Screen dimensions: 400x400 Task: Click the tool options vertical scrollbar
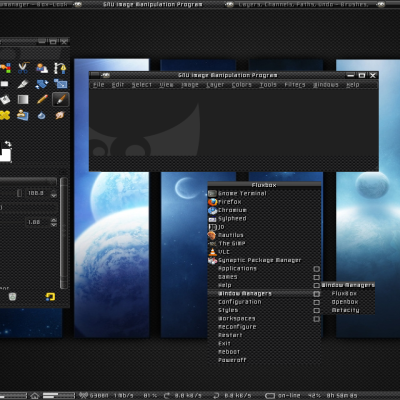63,233
